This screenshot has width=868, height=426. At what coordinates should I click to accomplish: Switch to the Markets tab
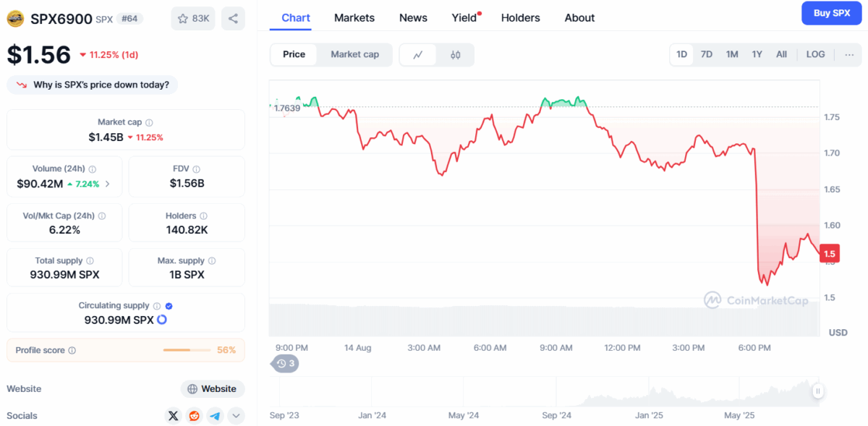[354, 18]
